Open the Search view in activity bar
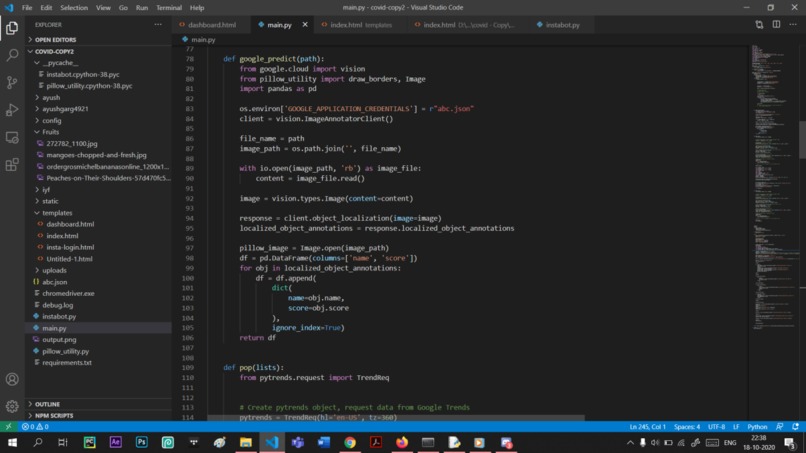This screenshot has width=806, height=453. pos(12,55)
